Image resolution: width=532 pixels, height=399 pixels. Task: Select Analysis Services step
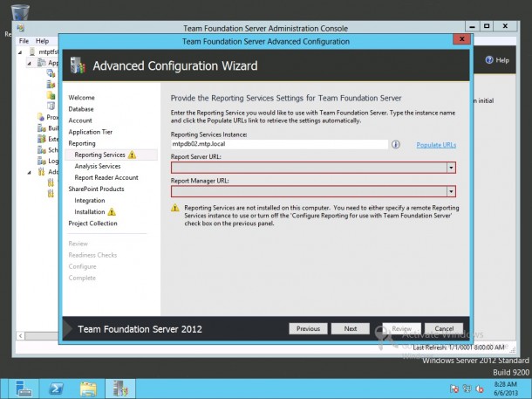pos(98,167)
